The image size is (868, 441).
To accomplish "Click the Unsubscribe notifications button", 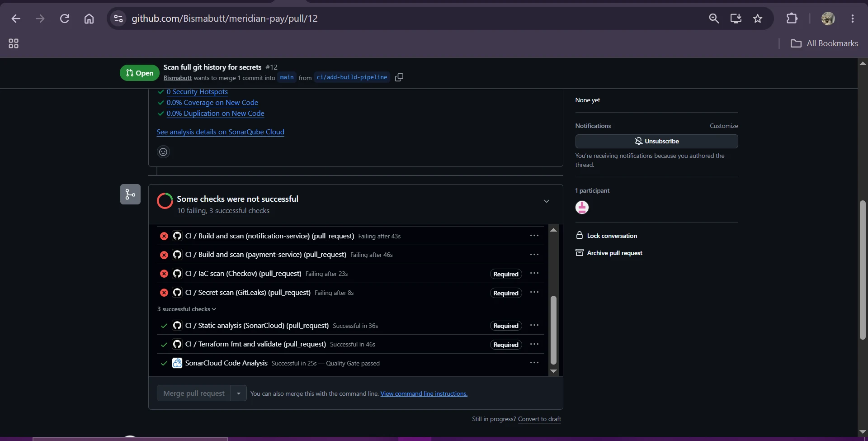I will click(656, 141).
